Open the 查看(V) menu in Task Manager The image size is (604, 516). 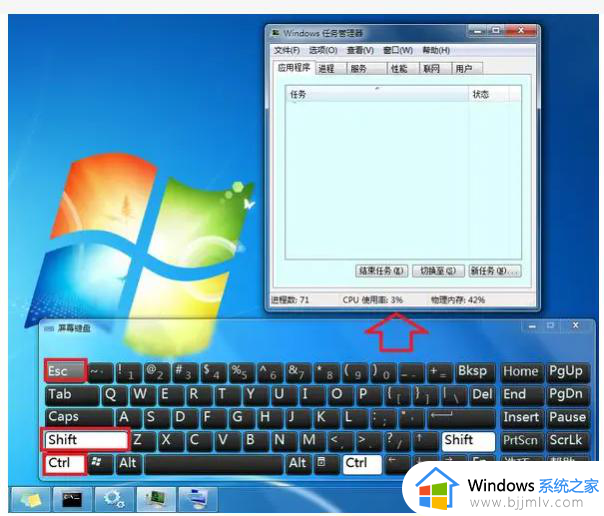tap(360, 50)
